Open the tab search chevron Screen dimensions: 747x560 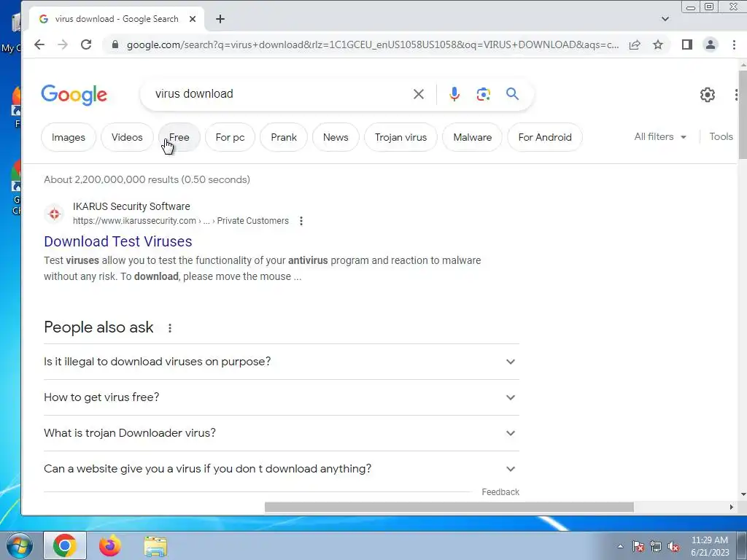click(665, 19)
